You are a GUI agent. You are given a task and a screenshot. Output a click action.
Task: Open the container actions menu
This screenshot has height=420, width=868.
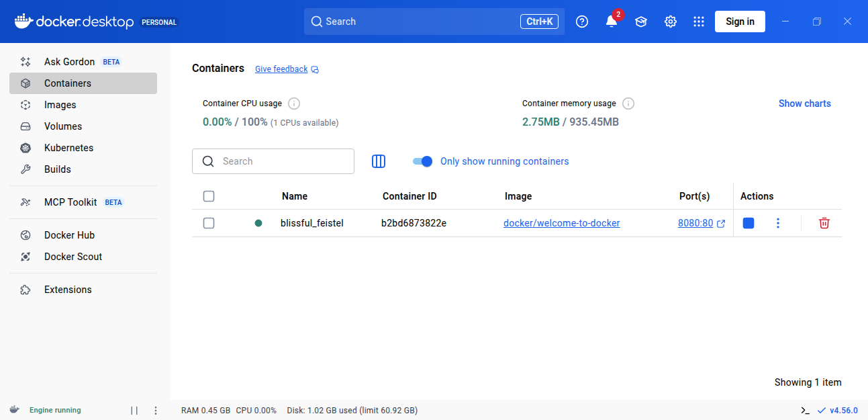point(777,222)
